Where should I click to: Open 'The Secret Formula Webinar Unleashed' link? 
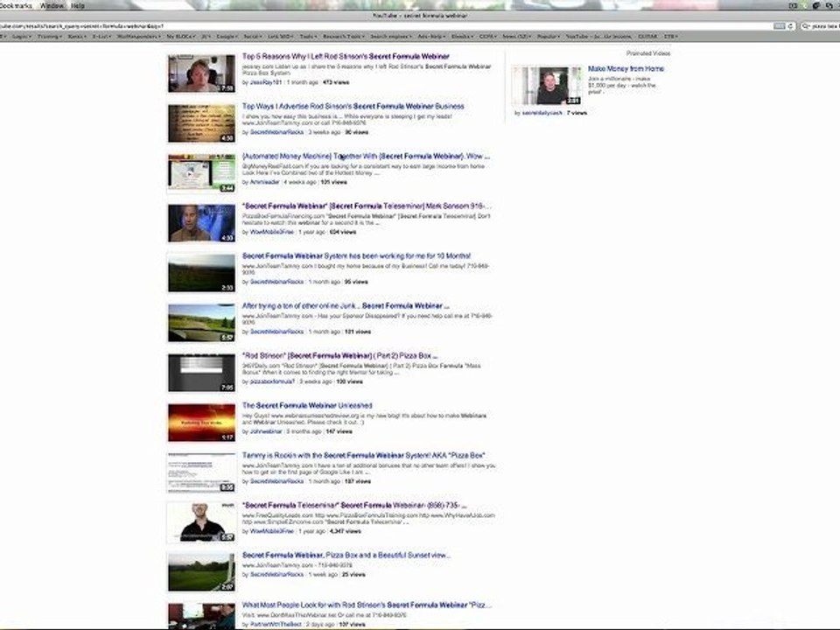[307, 405]
